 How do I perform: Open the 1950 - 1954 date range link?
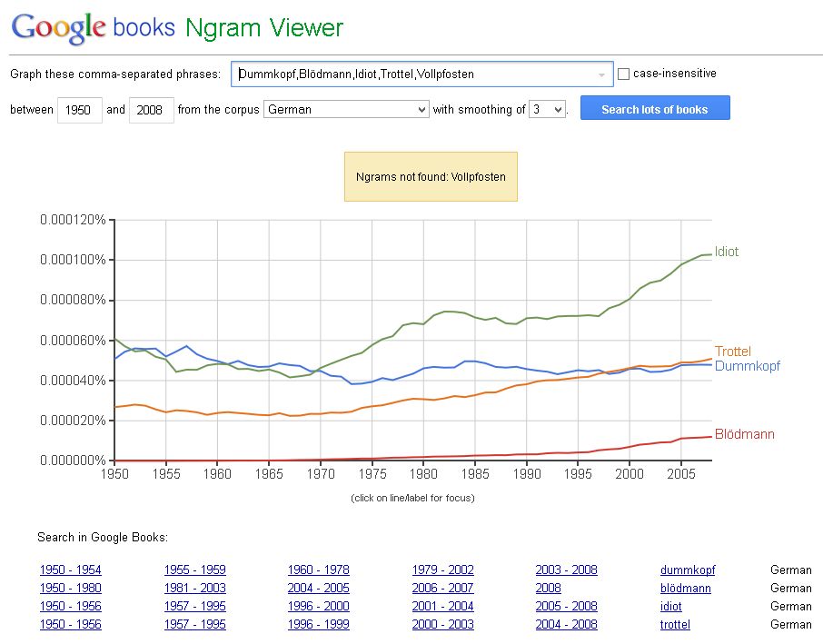tap(70, 570)
